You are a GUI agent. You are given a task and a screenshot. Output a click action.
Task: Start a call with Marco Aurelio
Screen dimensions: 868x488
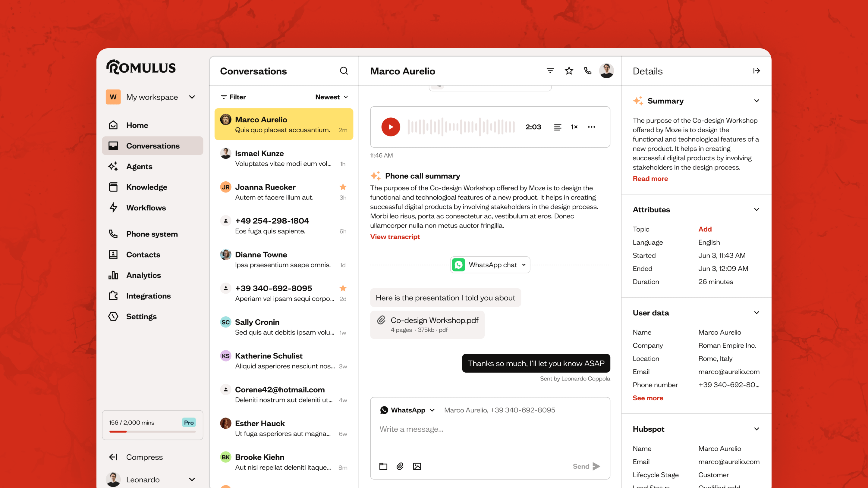pyautogui.click(x=588, y=71)
